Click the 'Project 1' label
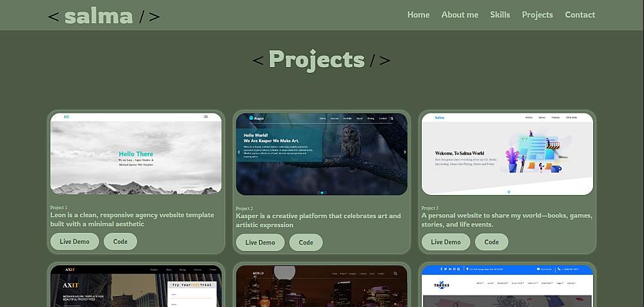 point(59,208)
